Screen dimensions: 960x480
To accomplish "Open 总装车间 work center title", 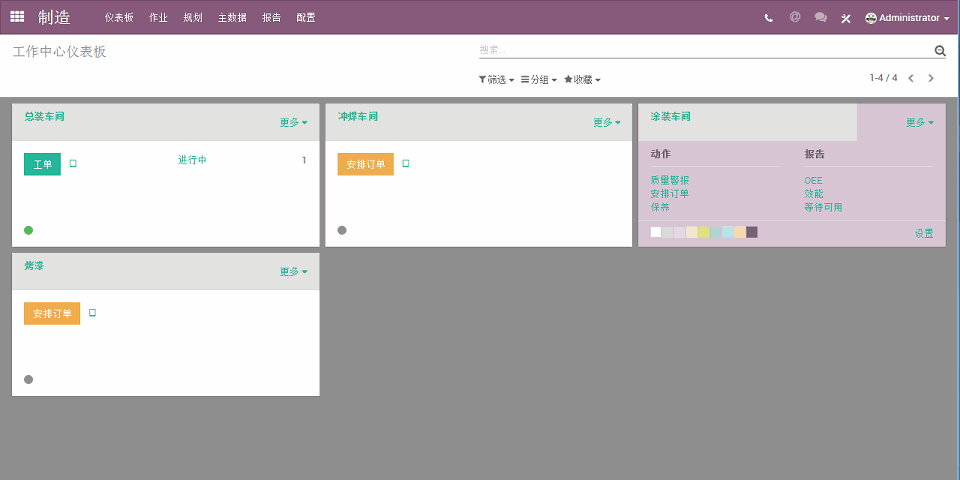I will [x=44, y=116].
